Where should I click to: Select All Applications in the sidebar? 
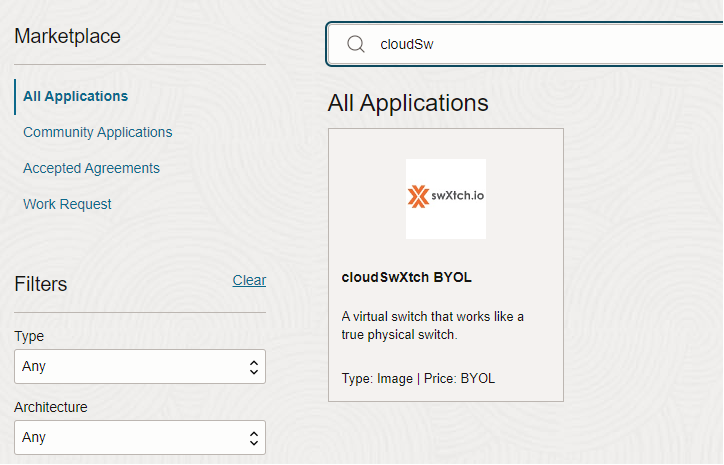pos(76,97)
